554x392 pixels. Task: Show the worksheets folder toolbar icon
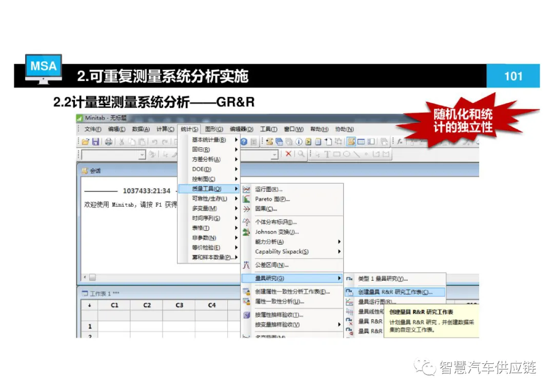click(x=279, y=142)
